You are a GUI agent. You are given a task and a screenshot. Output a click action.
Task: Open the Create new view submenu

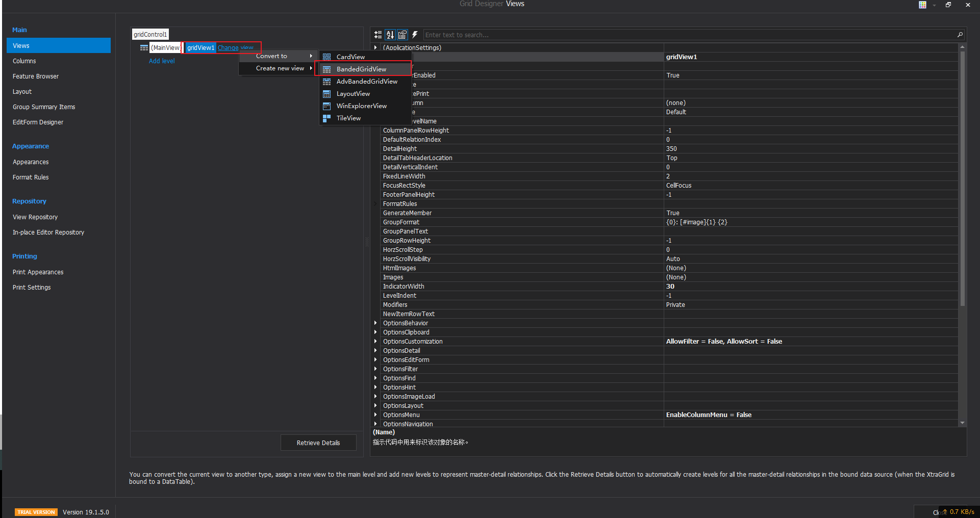pyautogui.click(x=279, y=68)
